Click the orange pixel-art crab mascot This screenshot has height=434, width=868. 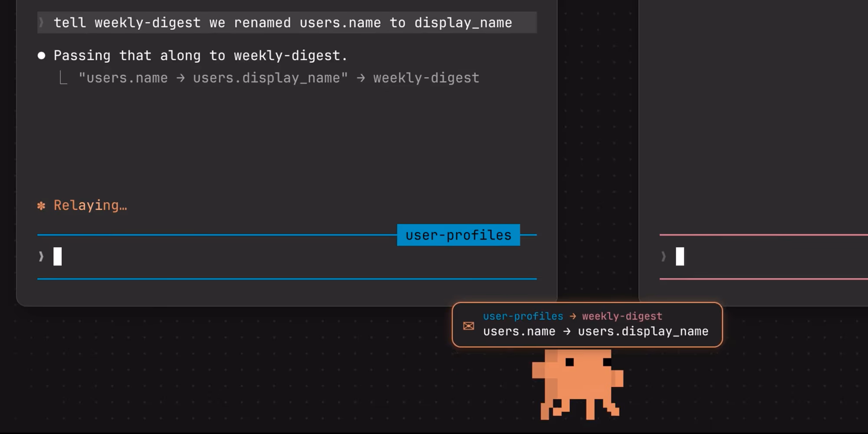click(578, 385)
